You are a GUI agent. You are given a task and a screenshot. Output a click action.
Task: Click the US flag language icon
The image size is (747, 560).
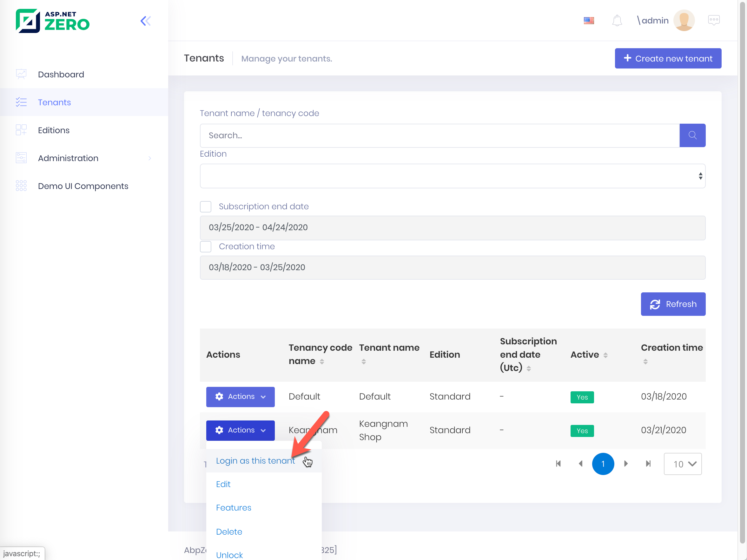(589, 21)
